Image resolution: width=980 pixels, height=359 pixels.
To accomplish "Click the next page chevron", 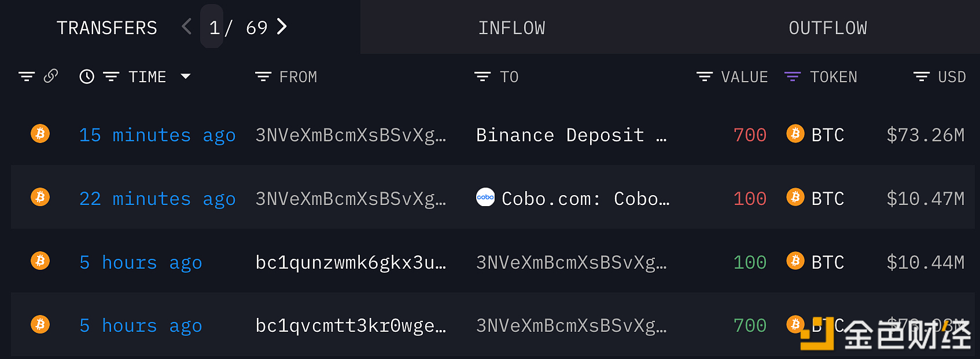I will click(x=281, y=27).
